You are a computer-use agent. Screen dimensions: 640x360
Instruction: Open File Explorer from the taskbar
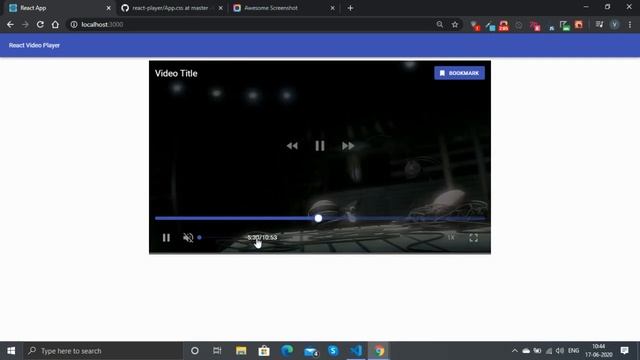pyautogui.click(x=241, y=351)
